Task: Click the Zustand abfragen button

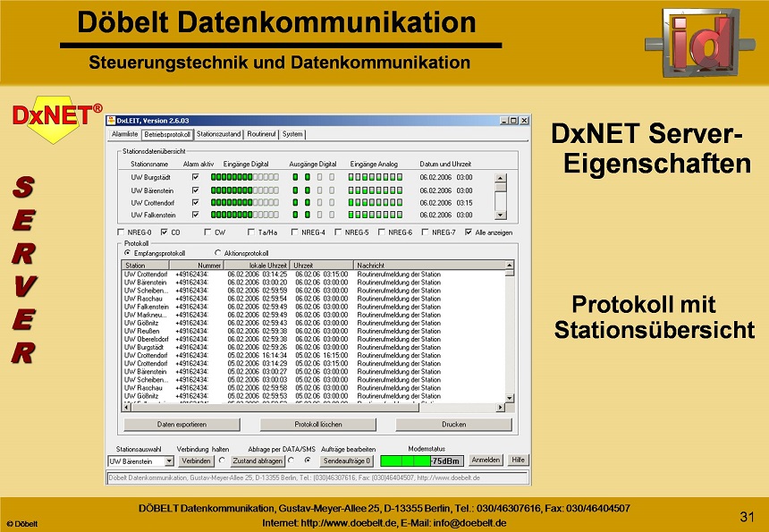Action: pyautogui.click(x=258, y=460)
